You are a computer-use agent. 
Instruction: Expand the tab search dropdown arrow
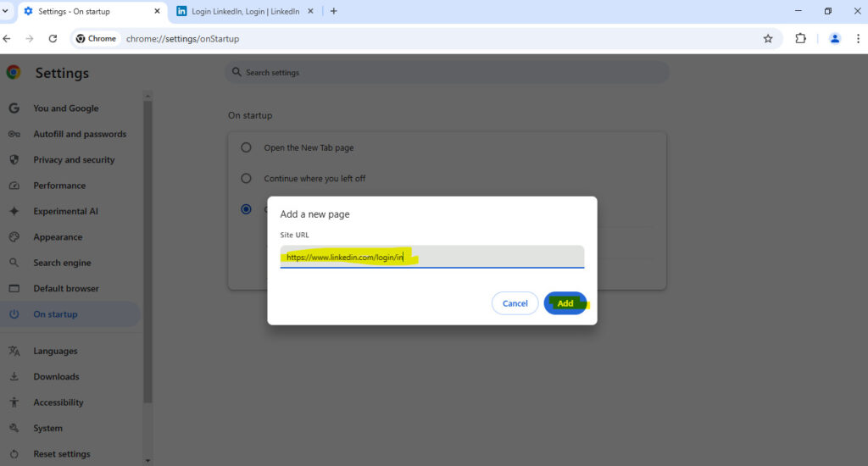click(6, 11)
